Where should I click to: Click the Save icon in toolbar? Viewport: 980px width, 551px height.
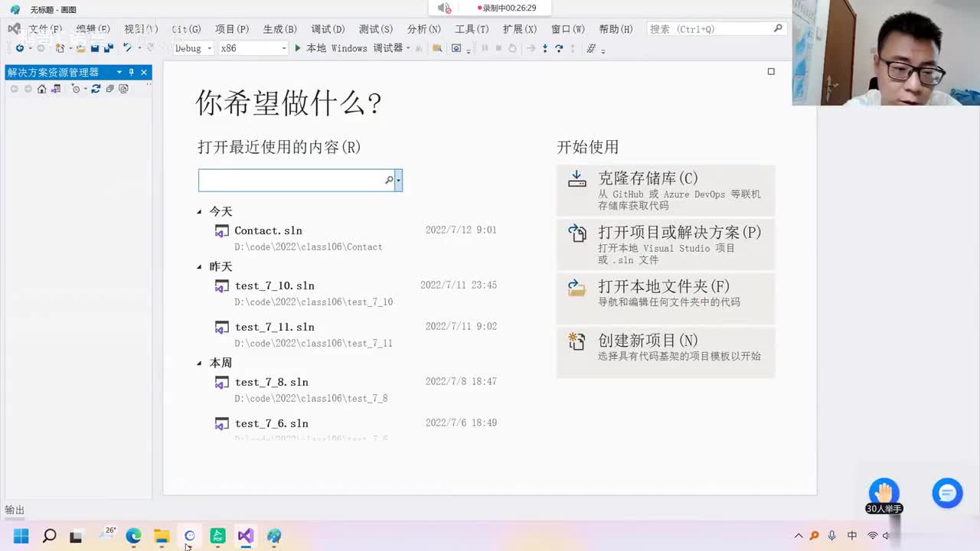click(x=95, y=48)
